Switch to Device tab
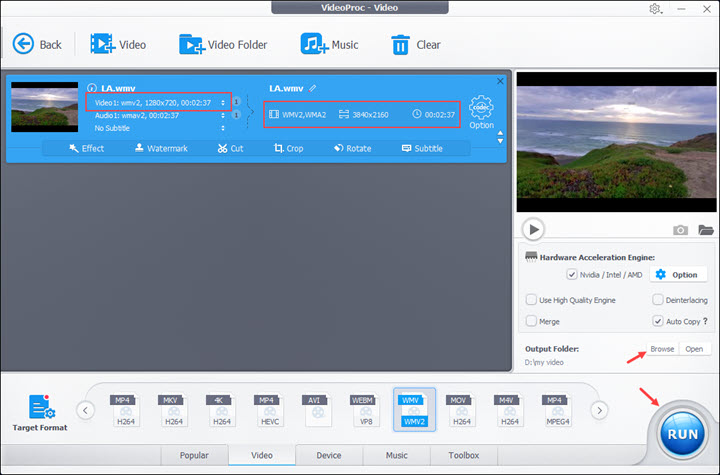The width and height of the screenshot is (720, 475). click(x=329, y=455)
